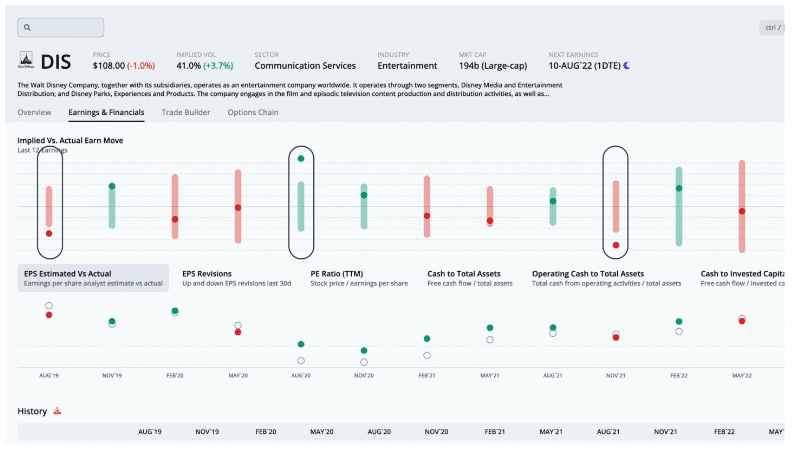Screen dimensions: 794x452
Task: Click the green dot atop second circled earnings bar
Action: [x=301, y=158]
